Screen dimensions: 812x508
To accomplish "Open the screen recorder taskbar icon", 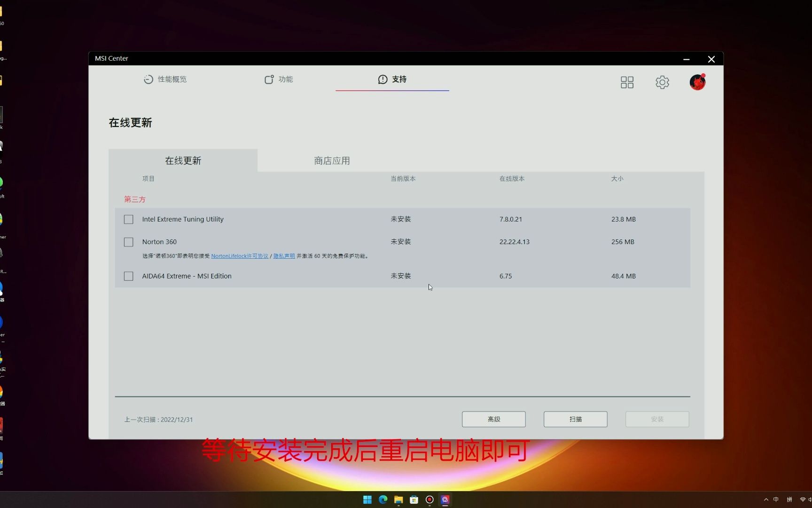I will click(429, 500).
